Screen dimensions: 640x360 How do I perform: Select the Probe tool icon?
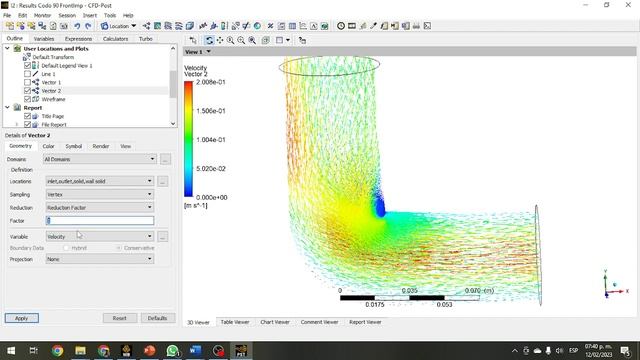point(373,26)
